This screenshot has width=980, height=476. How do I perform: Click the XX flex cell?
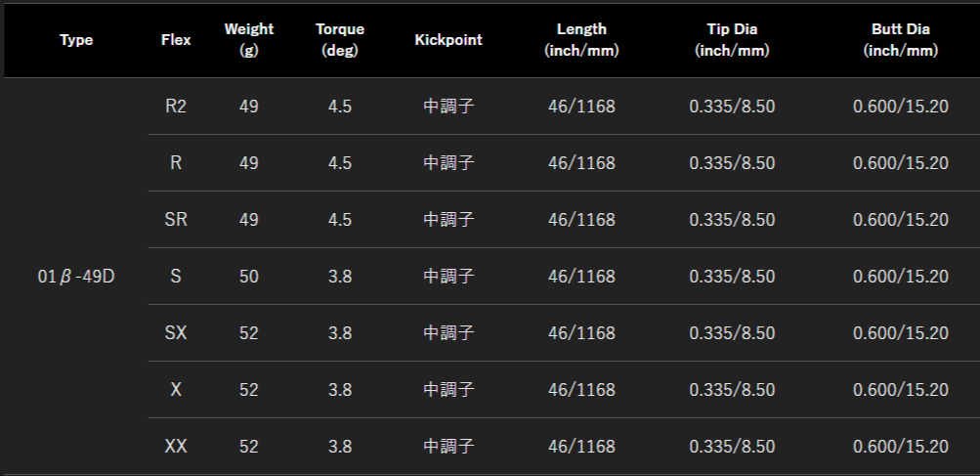[176, 447]
